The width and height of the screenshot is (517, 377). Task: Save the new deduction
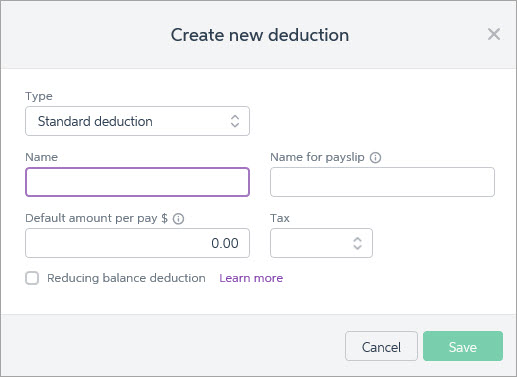coord(463,346)
